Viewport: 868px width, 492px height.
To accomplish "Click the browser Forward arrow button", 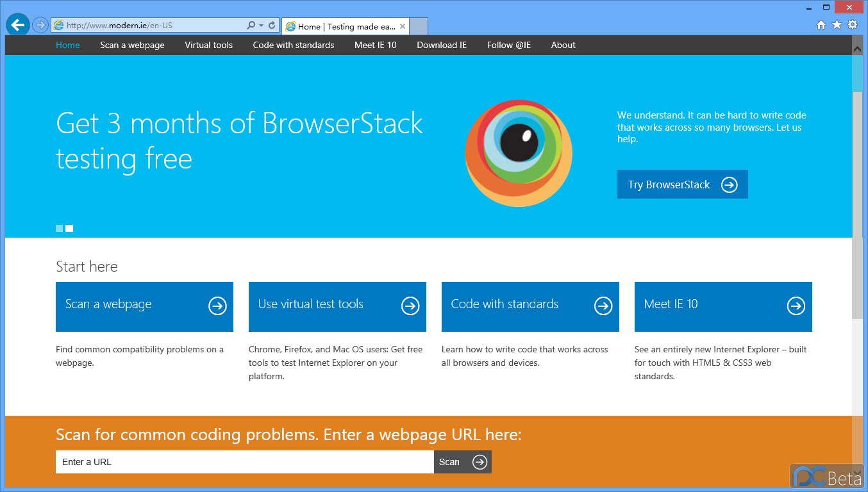I will pos(40,25).
